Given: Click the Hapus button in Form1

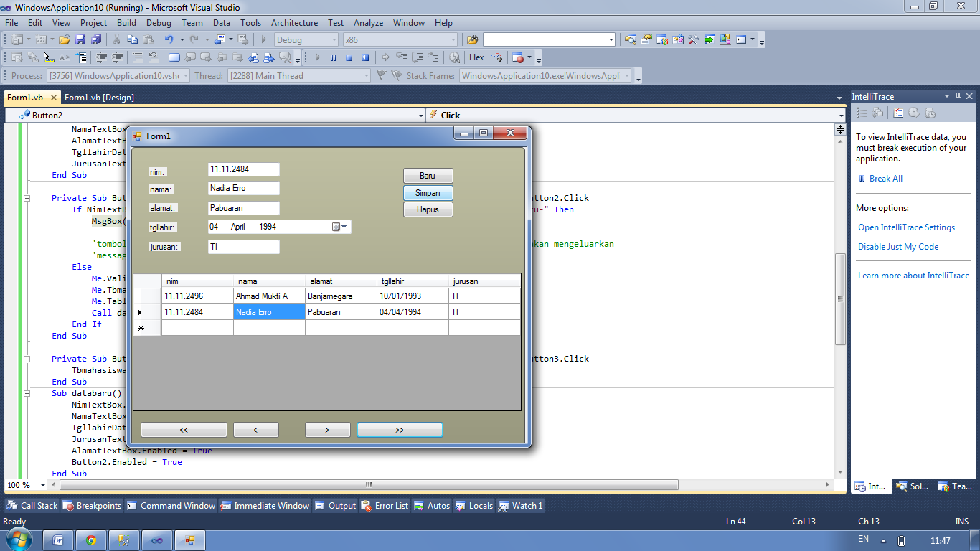Looking at the screenshot, I should click(428, 209).
